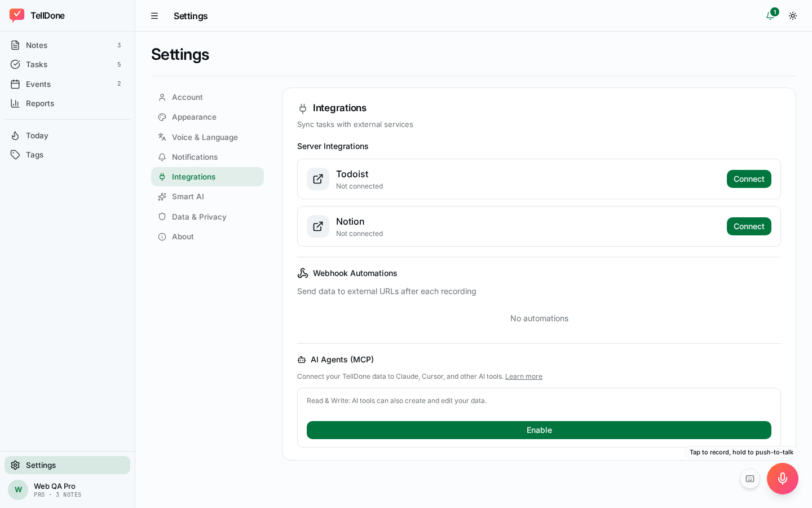Open the Appearance settings tab
Image resolution: width=812 pixels, height=508 pixels.
(208, 117)
